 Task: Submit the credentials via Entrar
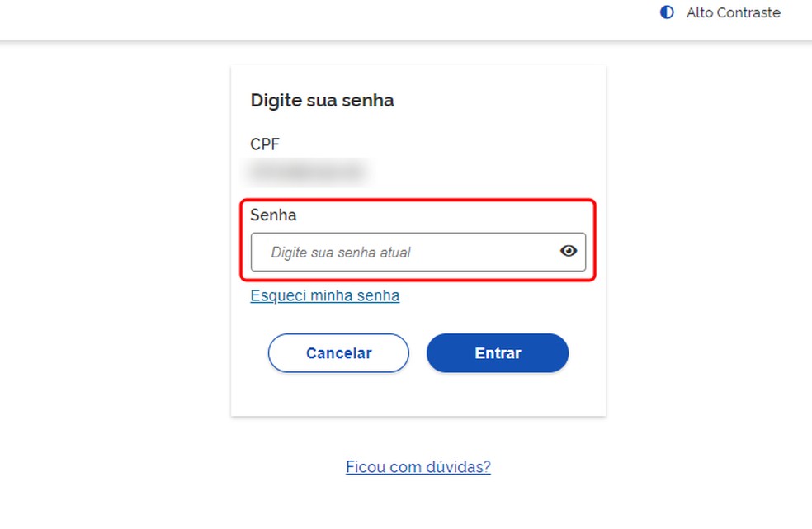click(x=497, y=352)
